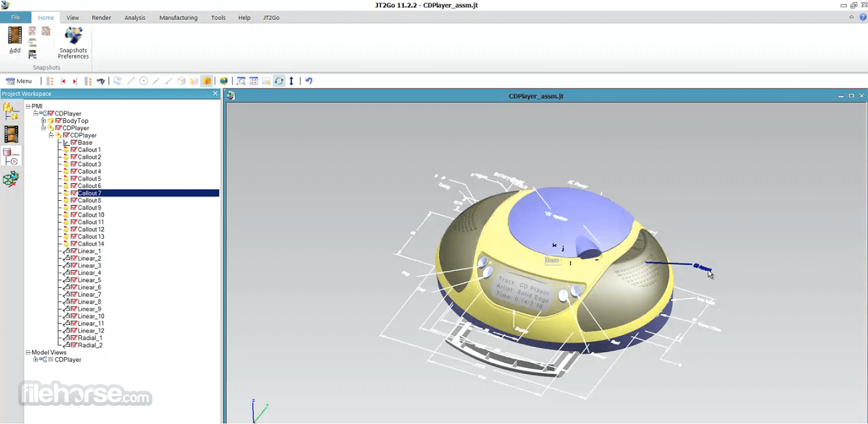This screenshot has width=868, height=424.
Task: Expand the BodyTop tree node
Action: (x=43, y=121)
